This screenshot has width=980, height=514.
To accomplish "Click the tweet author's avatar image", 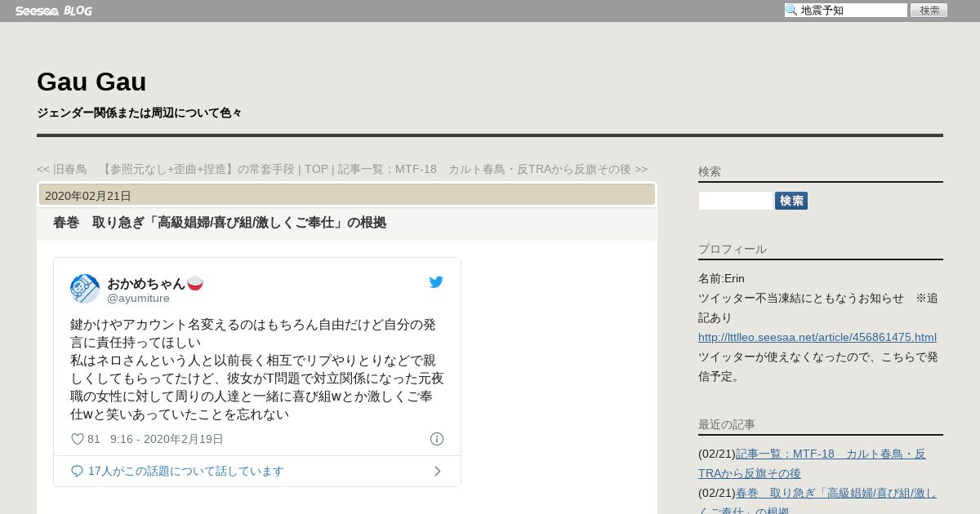I will tap(85, 289).
